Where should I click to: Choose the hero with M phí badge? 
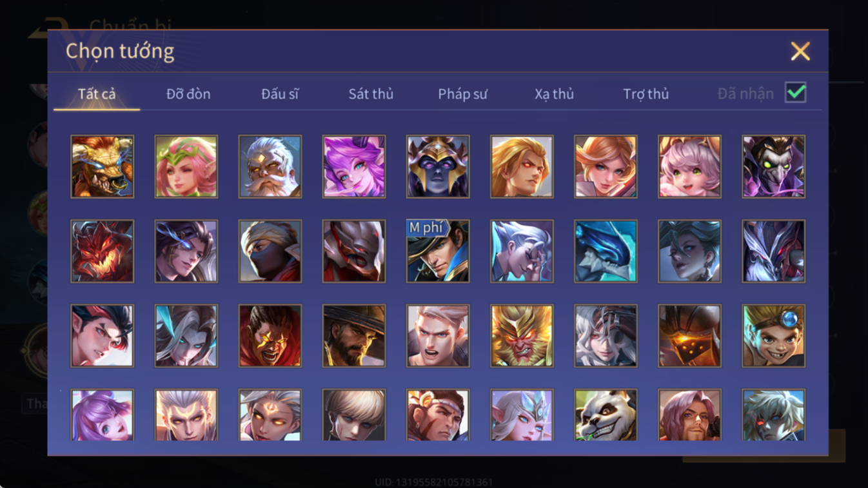tap(438, 251)
